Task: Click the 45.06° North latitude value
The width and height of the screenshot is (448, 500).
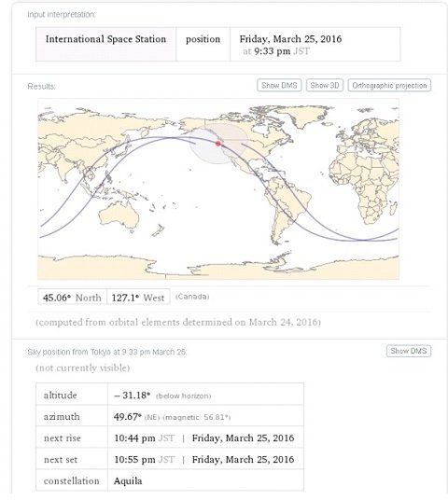Action: coord(72,298)
